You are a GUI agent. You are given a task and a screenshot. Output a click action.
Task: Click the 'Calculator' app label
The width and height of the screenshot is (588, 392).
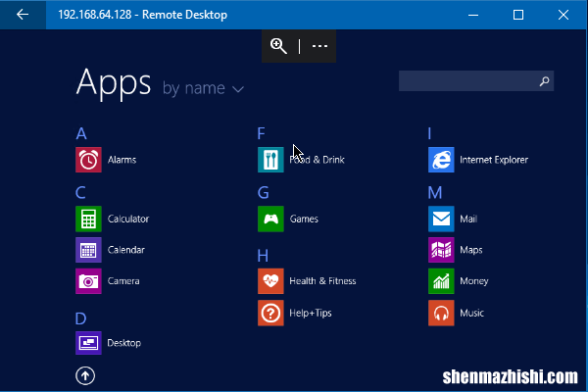tap(128, 219)
